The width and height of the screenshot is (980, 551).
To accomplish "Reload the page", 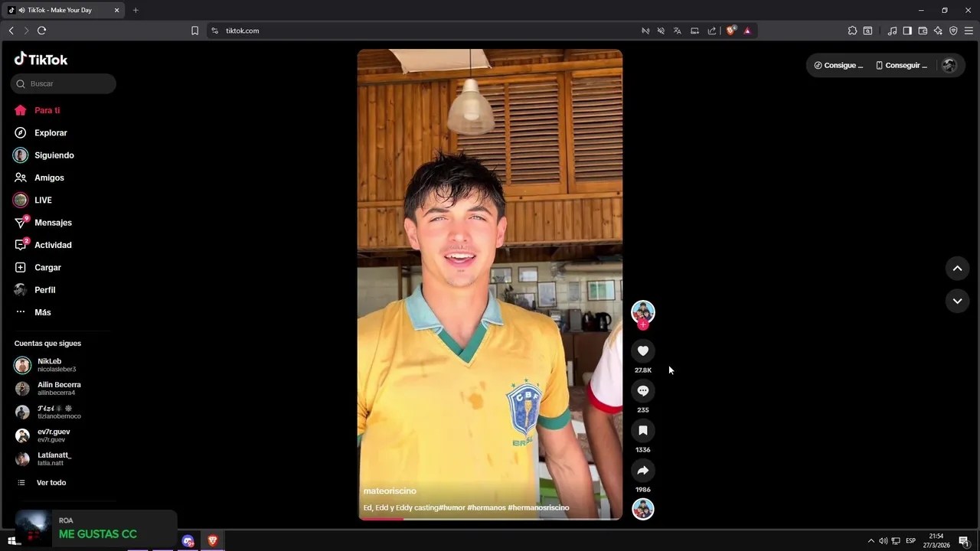I will click(41, 31).
